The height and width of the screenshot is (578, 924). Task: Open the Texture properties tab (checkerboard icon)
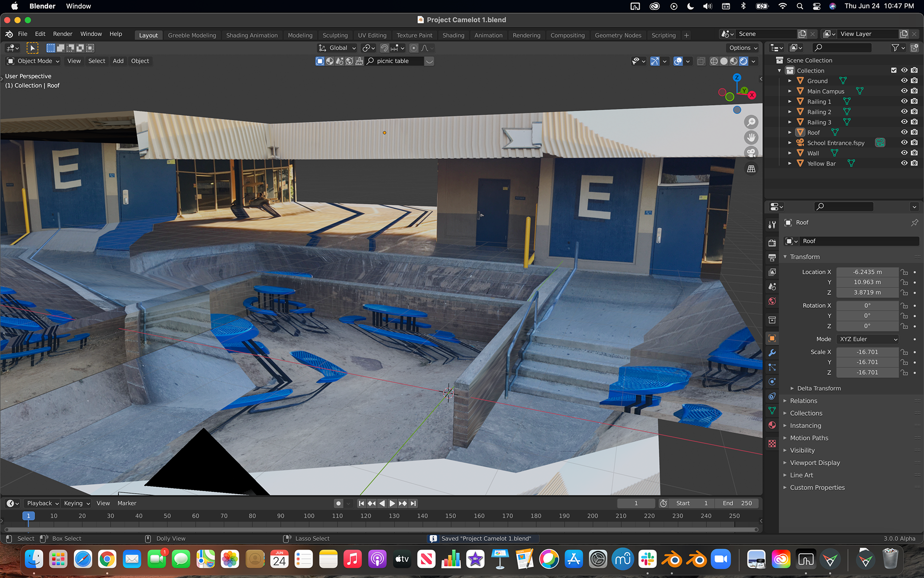click(x=772, y=444)
